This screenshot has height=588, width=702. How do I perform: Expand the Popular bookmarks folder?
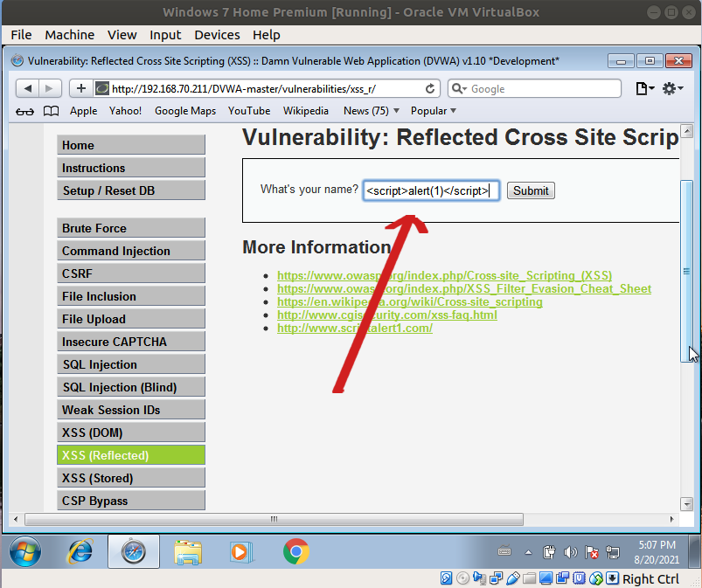[434, 111]
